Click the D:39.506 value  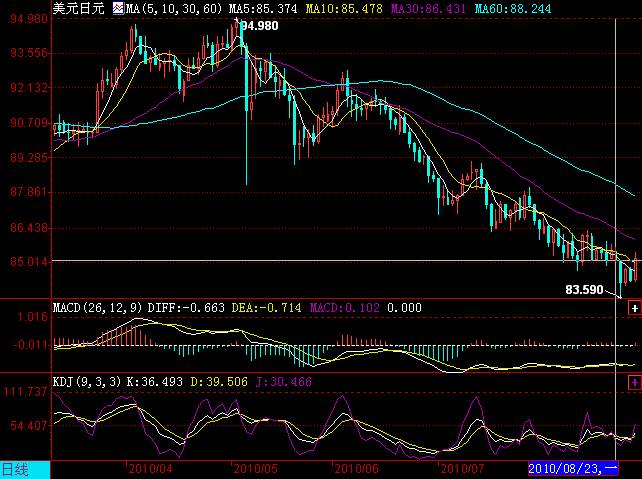pos(219,382)
